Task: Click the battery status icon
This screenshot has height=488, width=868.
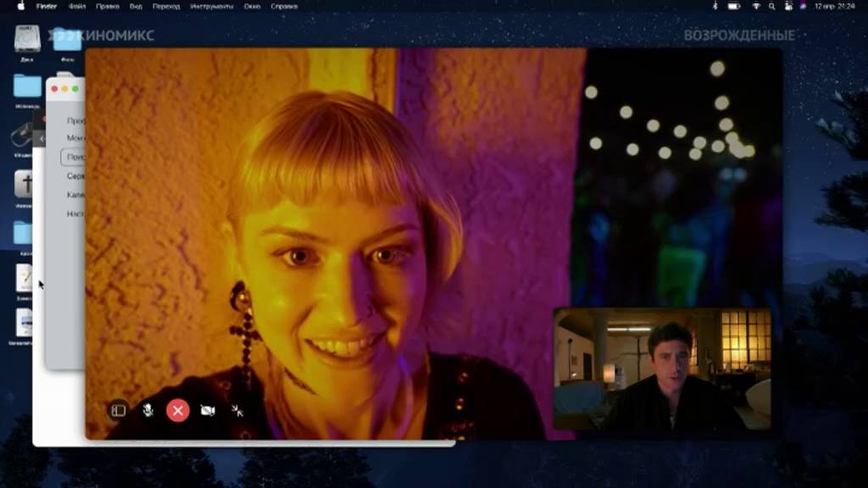Action: pyautogui.click(x=734, y=6)
